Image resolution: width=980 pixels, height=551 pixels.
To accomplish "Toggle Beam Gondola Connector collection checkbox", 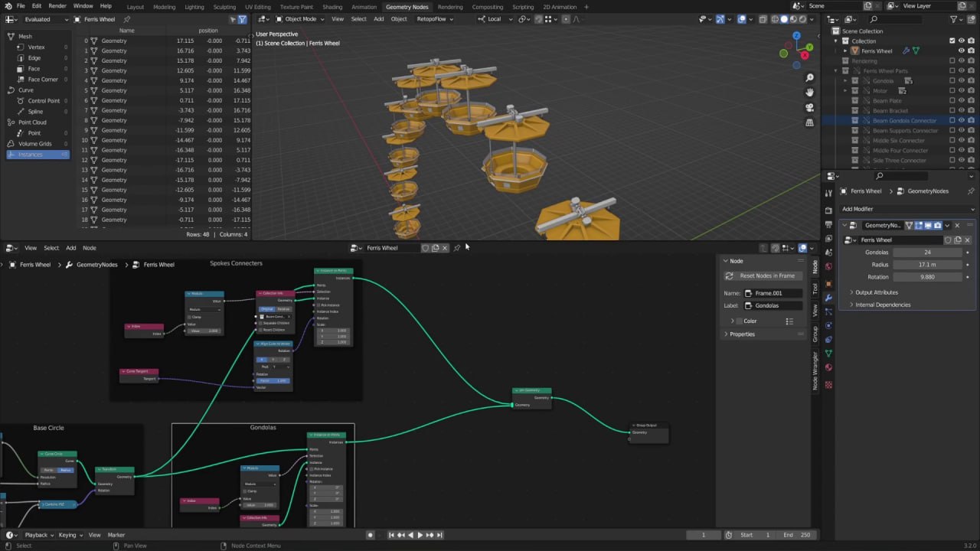I will pyautogui.click(x=952, y=120).
